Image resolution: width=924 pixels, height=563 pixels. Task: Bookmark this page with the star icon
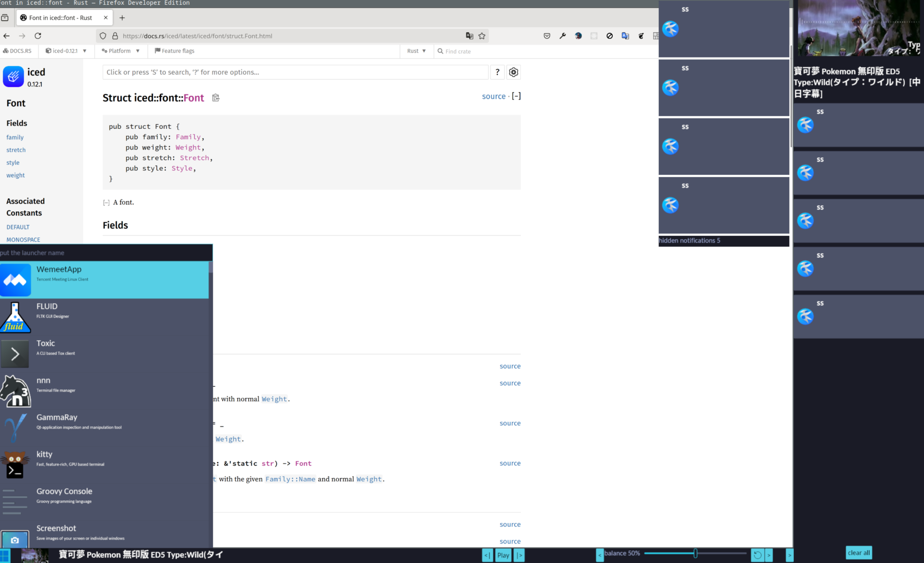(x=482, y=36)
